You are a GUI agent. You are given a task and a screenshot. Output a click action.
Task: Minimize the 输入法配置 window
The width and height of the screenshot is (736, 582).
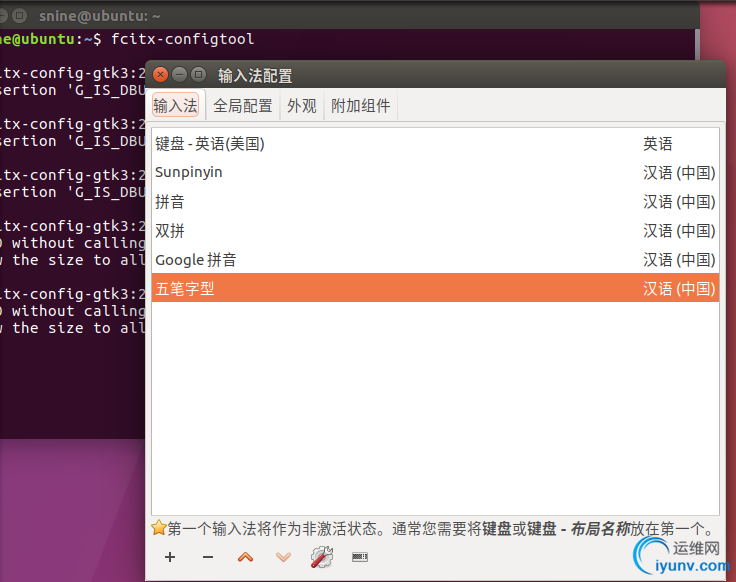179,74
